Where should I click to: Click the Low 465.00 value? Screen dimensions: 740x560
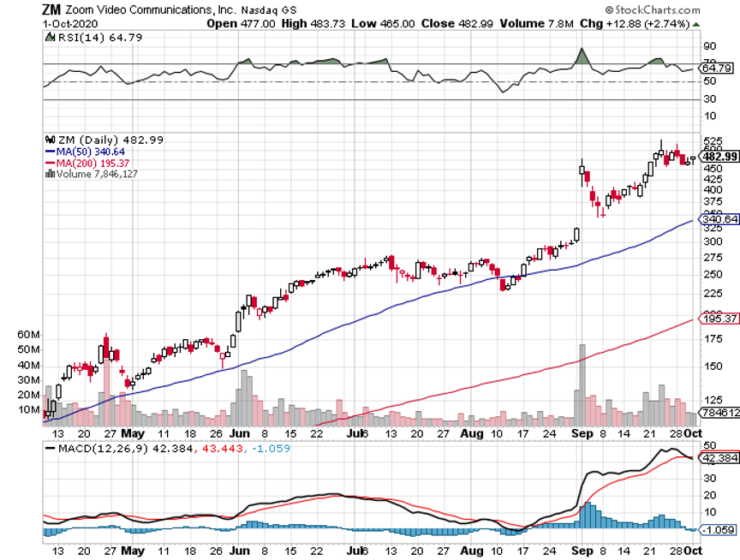(x=383, y=24)
